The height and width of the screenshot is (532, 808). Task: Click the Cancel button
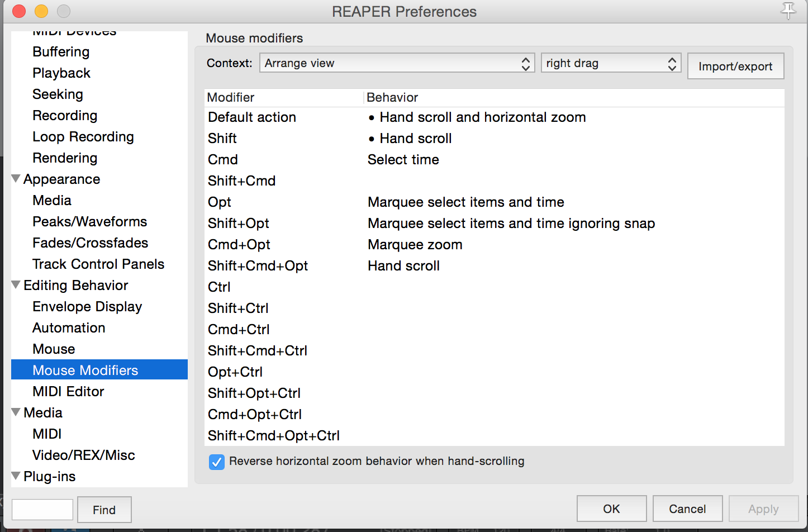687,509
